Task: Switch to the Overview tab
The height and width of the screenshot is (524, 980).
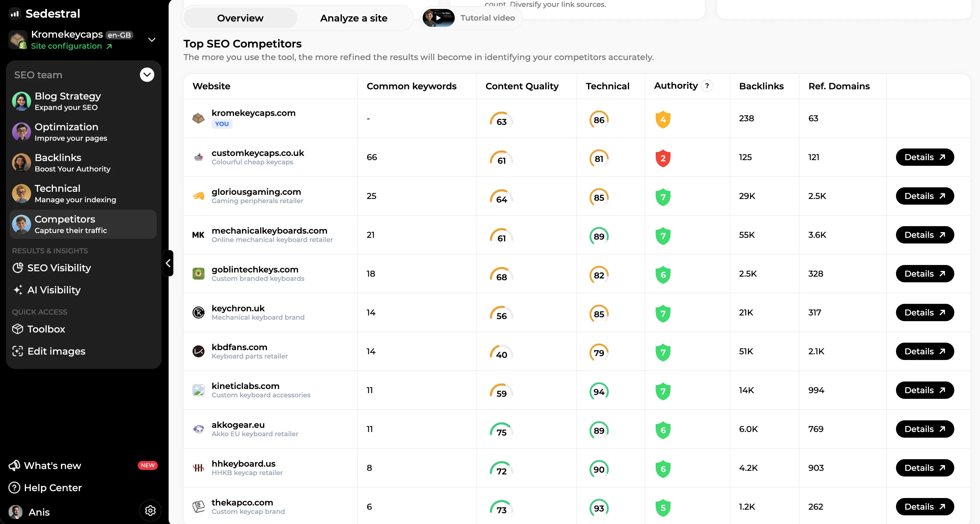Action: point(240,18)
